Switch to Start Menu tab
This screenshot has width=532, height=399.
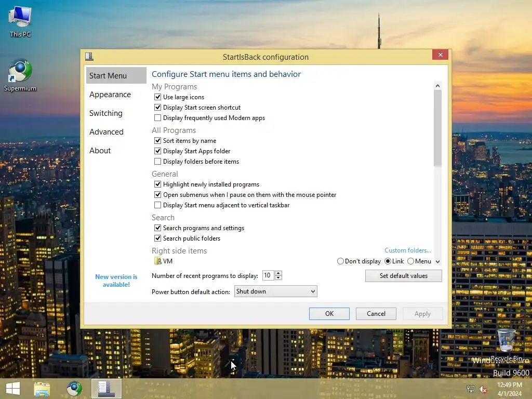pyautogui.click(x=116, y=76)
